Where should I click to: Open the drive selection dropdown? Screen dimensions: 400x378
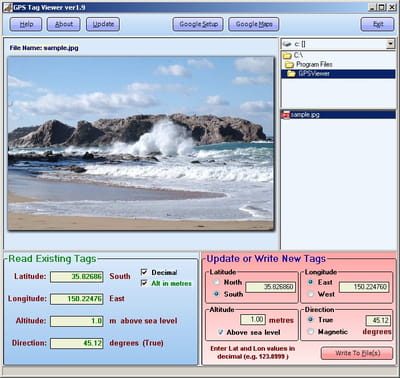pos(390,44)
